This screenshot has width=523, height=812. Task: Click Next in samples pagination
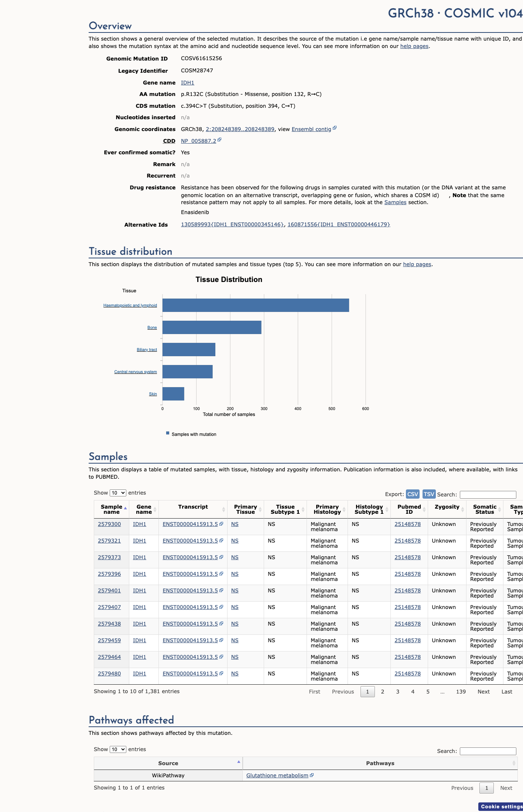(483, 692)
